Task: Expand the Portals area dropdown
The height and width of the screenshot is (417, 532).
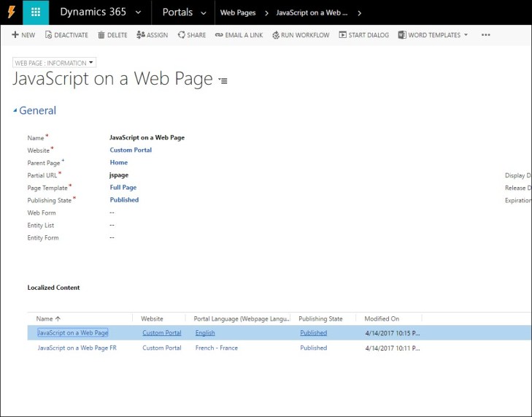Action: point(202,12)
